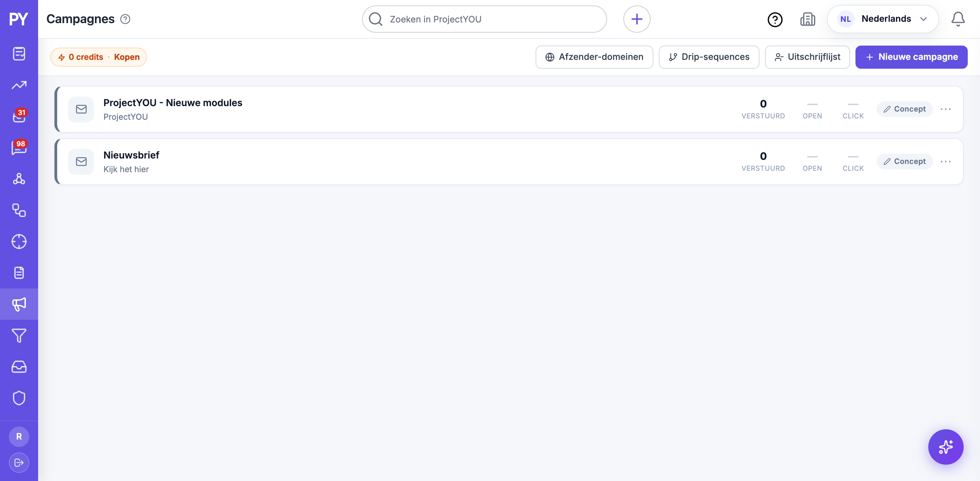Image resolution: width=980 pixels, height=481 pixels.
Task: Click help icon next to Campagnes title
Action: 125,19
